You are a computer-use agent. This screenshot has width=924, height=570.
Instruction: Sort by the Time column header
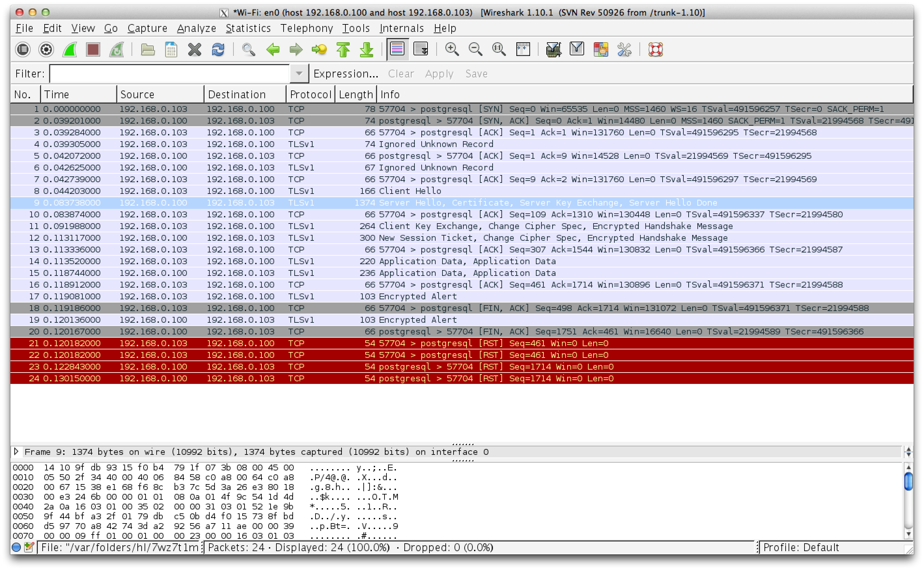tap(78, 94)
